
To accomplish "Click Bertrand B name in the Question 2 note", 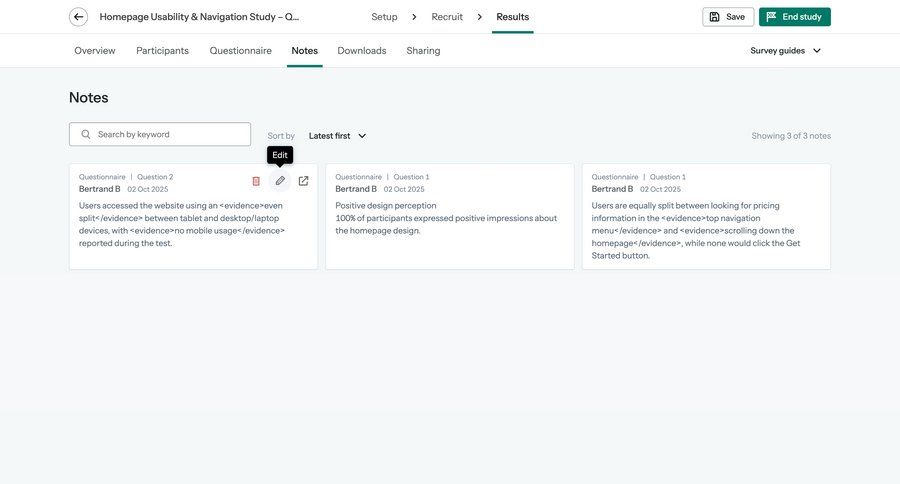I will click(x=100, y=189).
